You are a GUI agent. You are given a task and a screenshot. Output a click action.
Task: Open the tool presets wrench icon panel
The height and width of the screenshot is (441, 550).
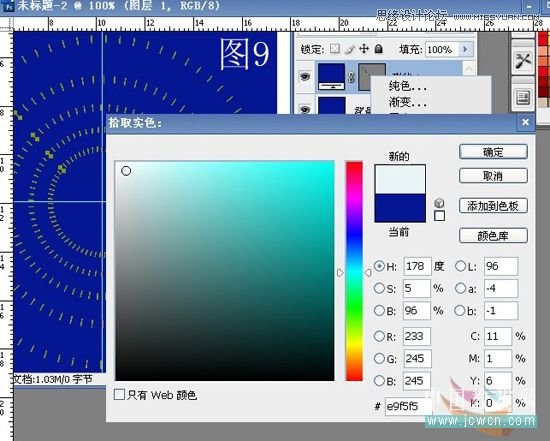pyautogui.click(x=523, y=61)
